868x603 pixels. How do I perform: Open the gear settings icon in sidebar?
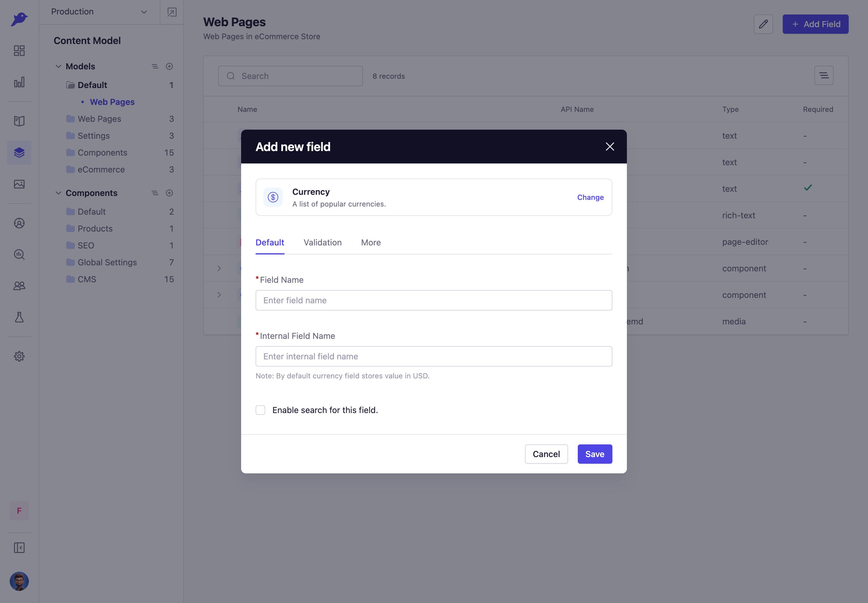(19, 356)
